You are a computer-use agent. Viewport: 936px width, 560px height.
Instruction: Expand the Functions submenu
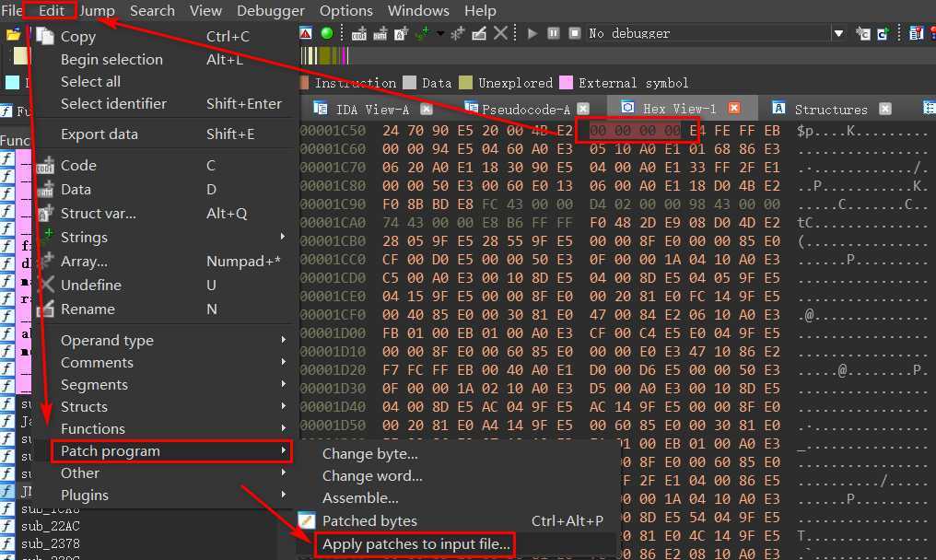[162, 428]
